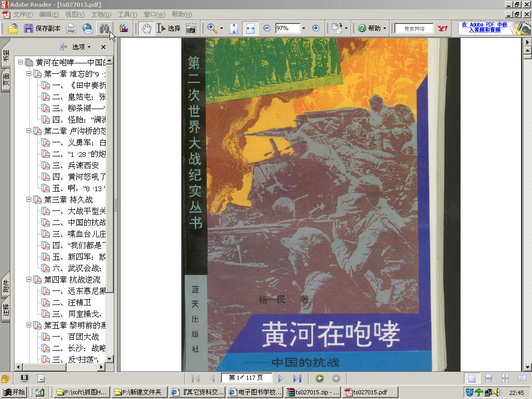This screenshot has height=399, width=532.
Task: Print the document with printer icon
Action: [71, 29]
